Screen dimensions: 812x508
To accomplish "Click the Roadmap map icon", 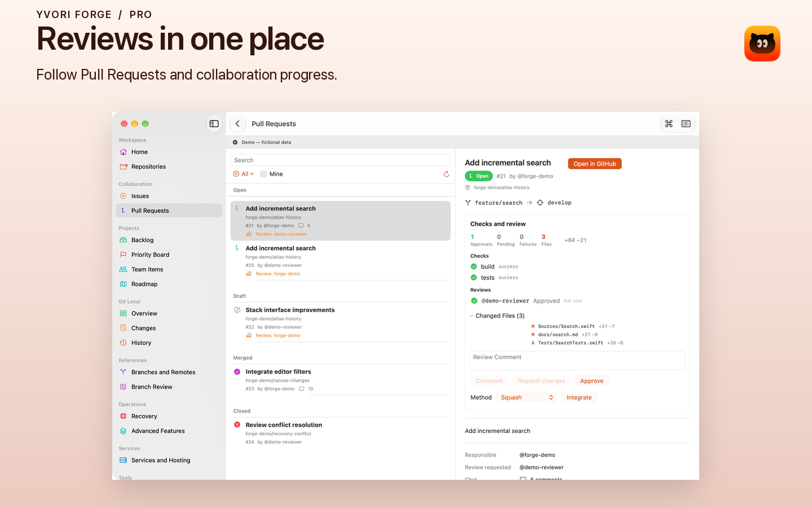I will pyautogui.click(x=123, y=284).
